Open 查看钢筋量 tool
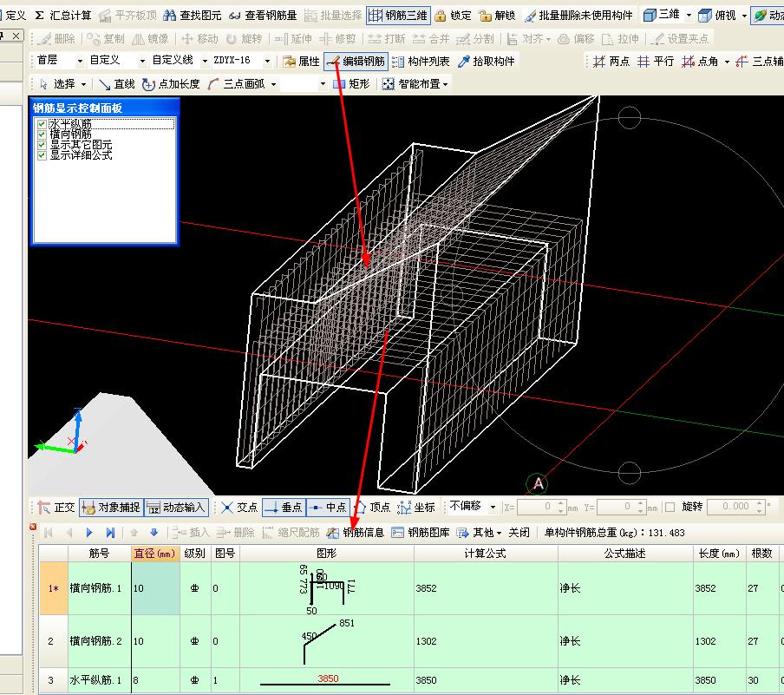Screen dimensions: 784x695 263,16
